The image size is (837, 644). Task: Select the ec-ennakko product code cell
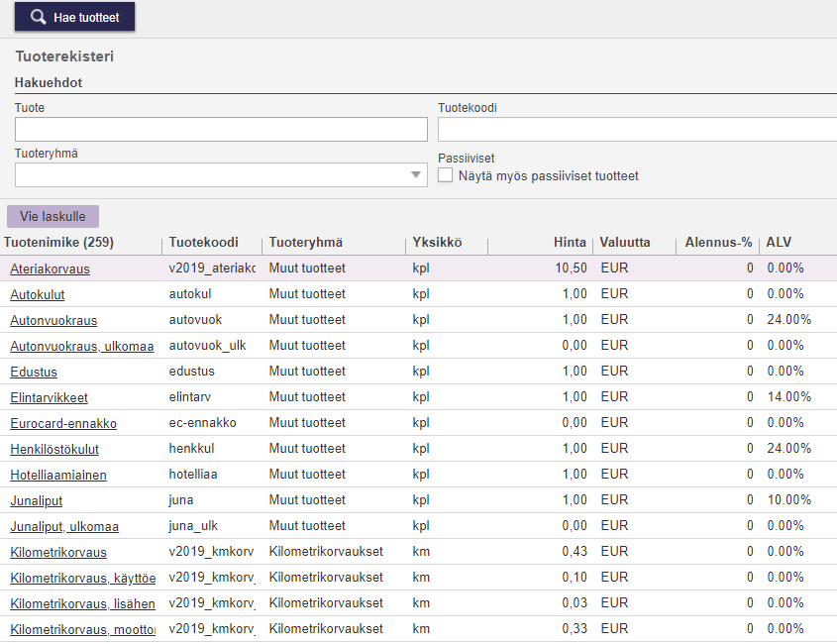202,422
